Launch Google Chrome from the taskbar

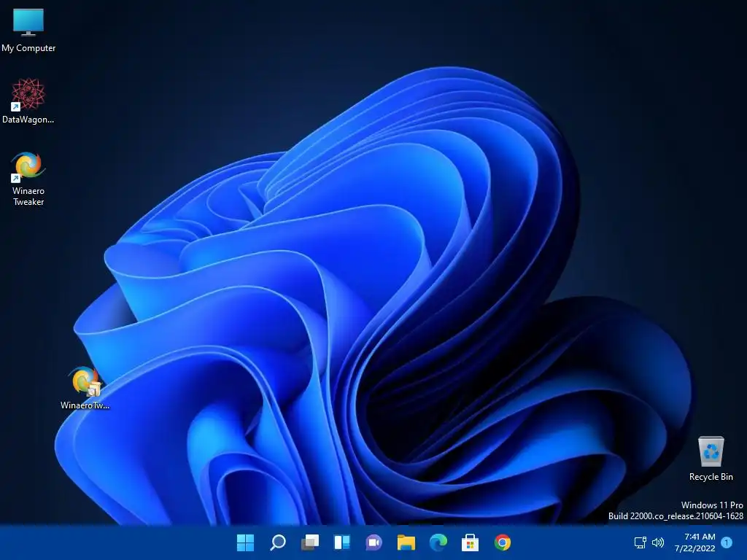coord(502,542)
